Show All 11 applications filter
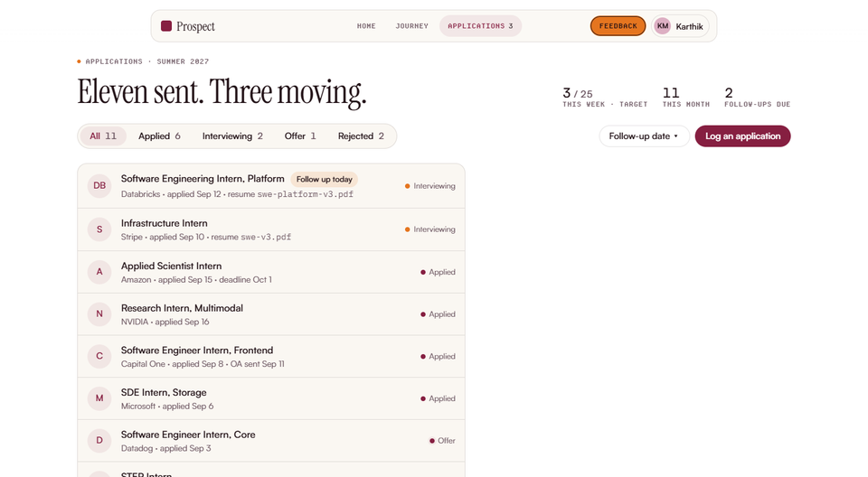The width and height of the screenshot is (868, 477). click(103, 136)
